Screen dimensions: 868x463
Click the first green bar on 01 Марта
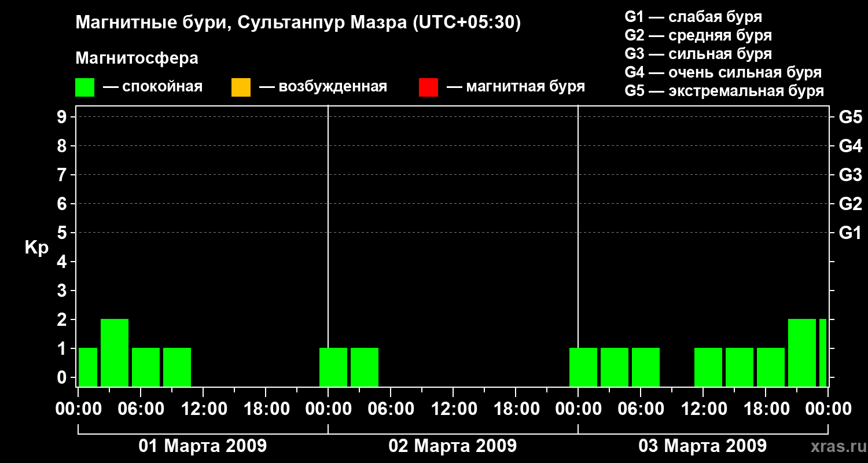[88, 367]
